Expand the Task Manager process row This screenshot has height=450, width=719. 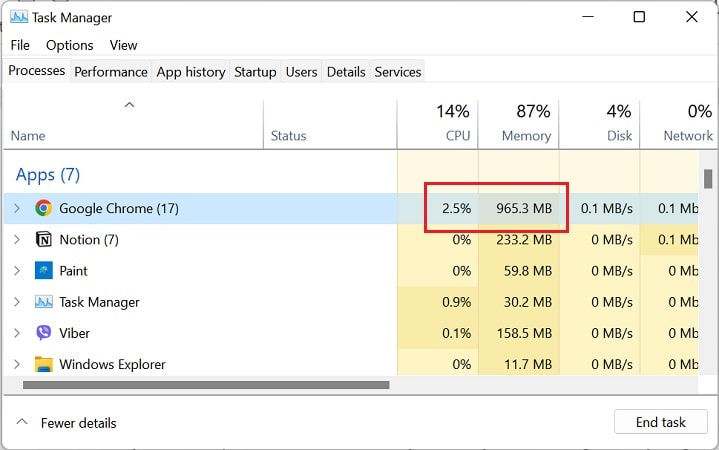coord(17,302)
